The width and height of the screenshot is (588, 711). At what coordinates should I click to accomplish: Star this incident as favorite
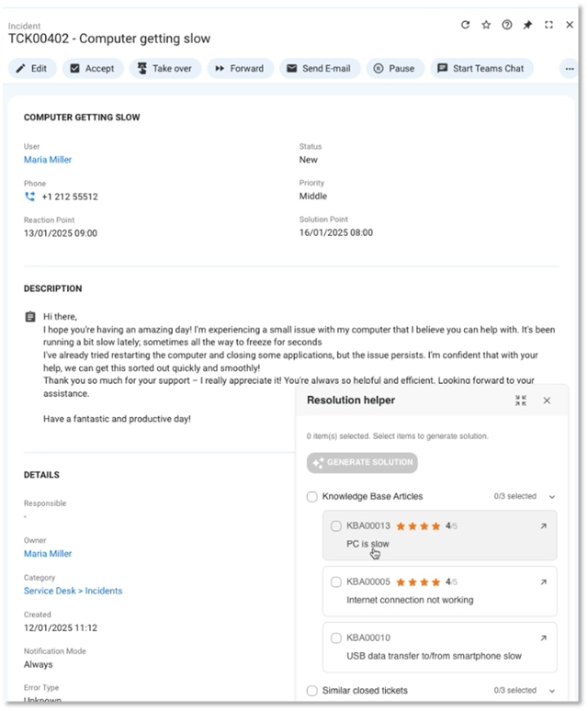click(x=486, y=26)
